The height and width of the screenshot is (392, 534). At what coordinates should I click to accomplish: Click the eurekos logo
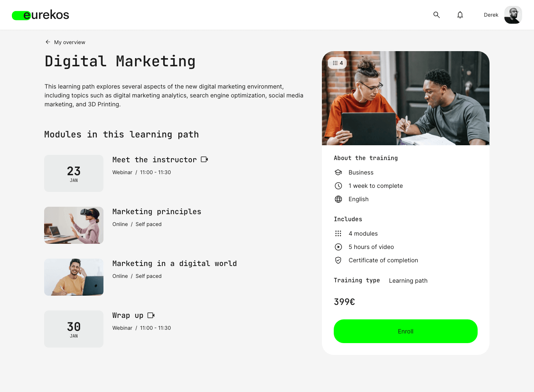[40, 15]
